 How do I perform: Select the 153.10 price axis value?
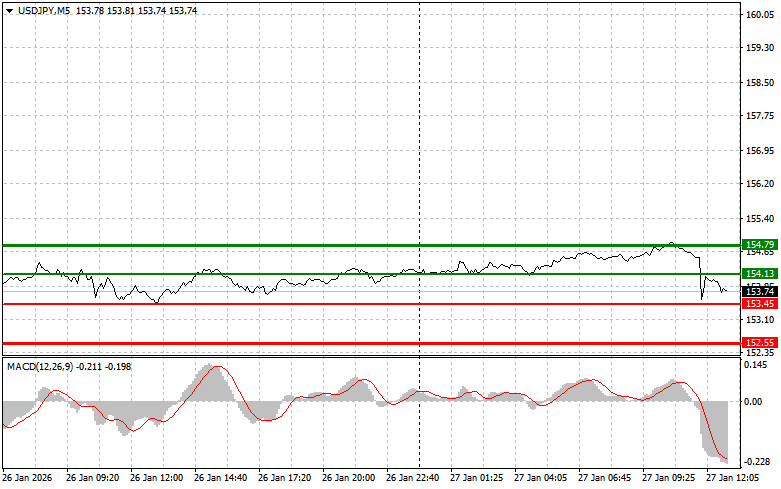click(760, 320)
